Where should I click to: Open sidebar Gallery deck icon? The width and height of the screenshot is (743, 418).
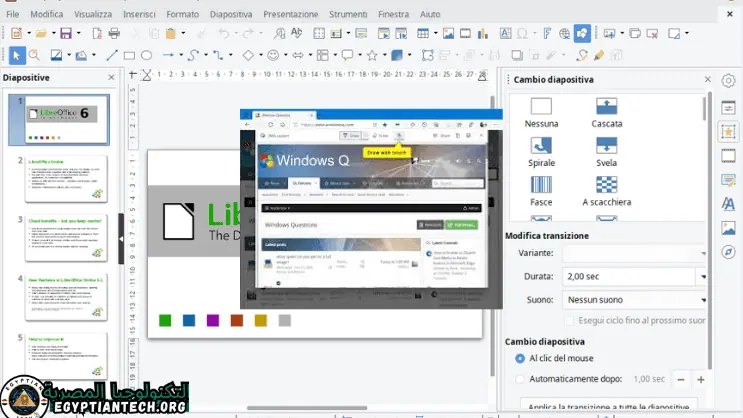728,228
